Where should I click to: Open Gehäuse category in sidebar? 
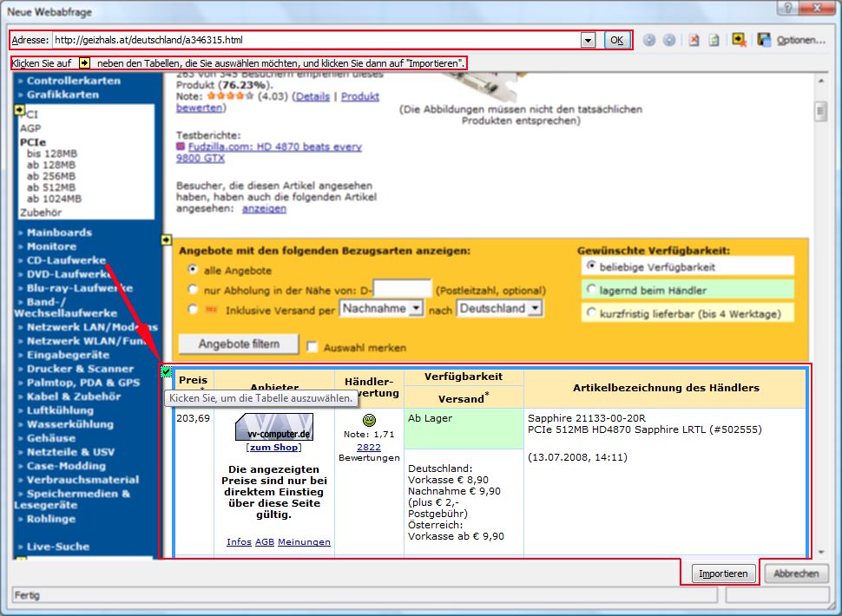coord(51,438)
